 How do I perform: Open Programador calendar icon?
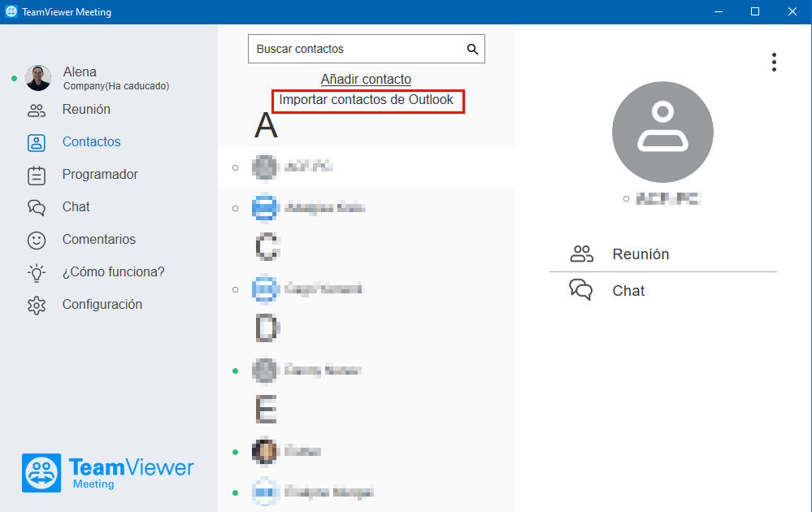pos(37,175)
